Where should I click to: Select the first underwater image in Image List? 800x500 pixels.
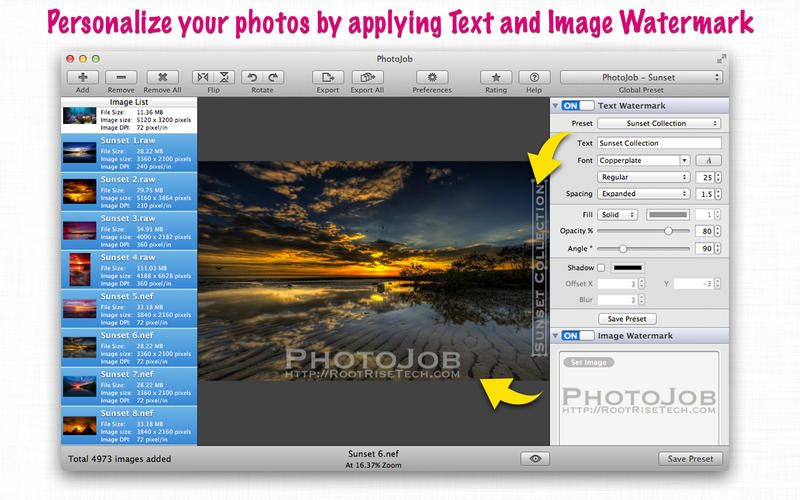coord(129,120)
